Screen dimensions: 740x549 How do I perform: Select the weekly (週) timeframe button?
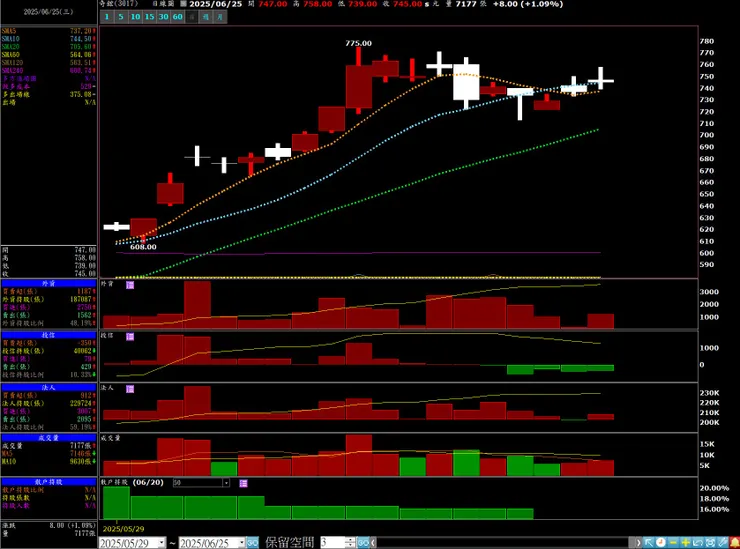(206, 17)
